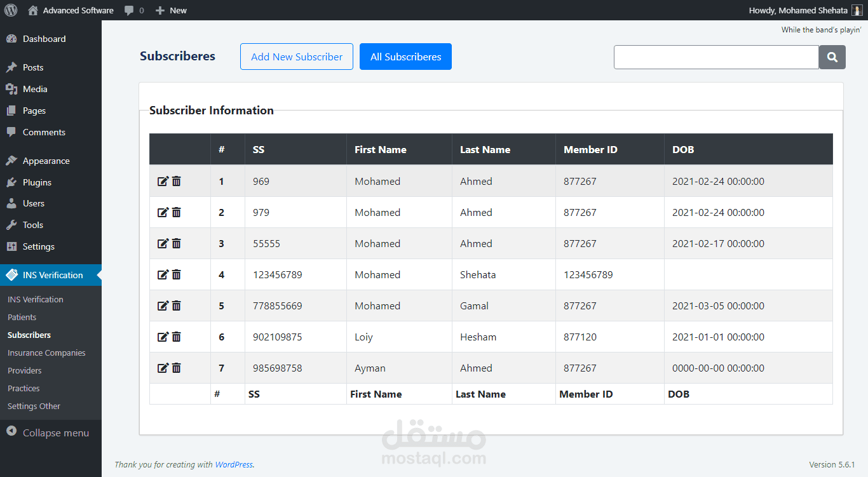Click DOB 0000-00-00 00:00:00 cell

coord(718,368)
